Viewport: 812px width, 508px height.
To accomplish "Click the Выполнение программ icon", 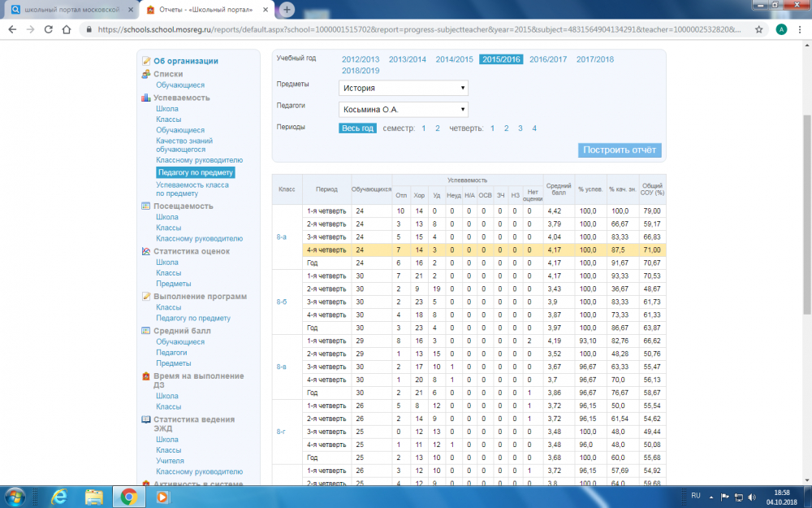I will point(146,296).
